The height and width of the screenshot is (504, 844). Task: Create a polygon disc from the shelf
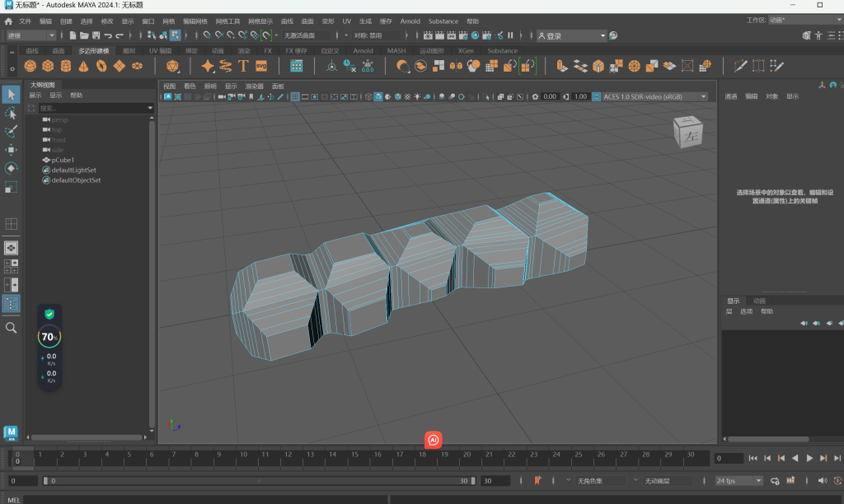138,66
